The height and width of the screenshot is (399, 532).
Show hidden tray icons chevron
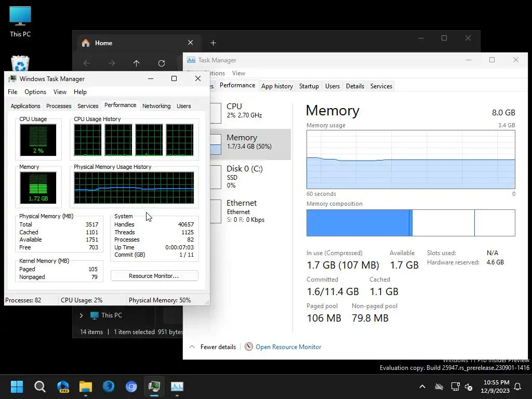(x=422, y=387)
